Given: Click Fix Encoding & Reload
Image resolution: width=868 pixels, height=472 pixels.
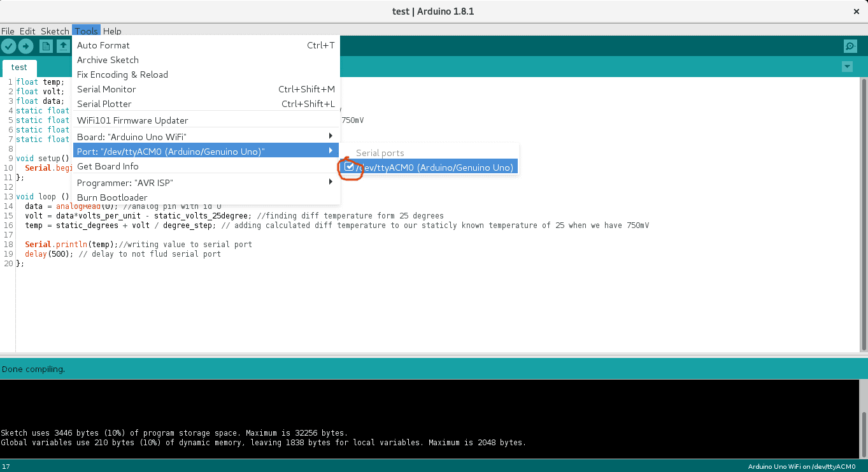Looking at the screenshot, I should 122,75.
